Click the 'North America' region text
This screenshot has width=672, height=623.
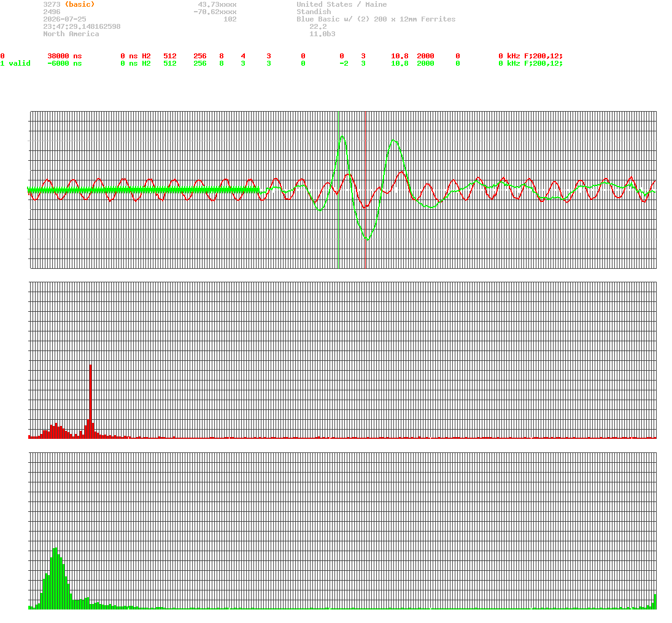point(71,33)
